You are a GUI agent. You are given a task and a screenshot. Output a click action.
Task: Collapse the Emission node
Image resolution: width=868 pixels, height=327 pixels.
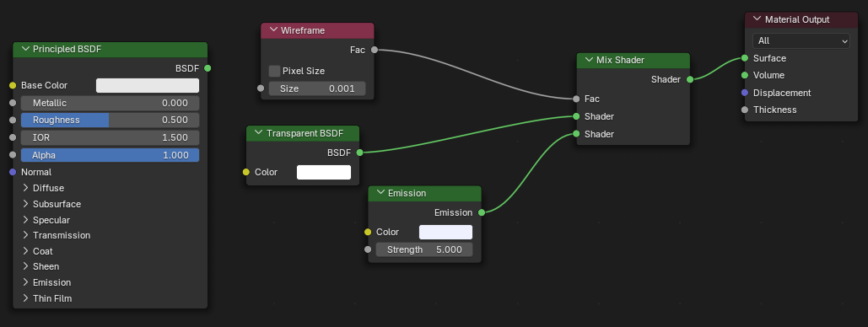pos(380,193)
